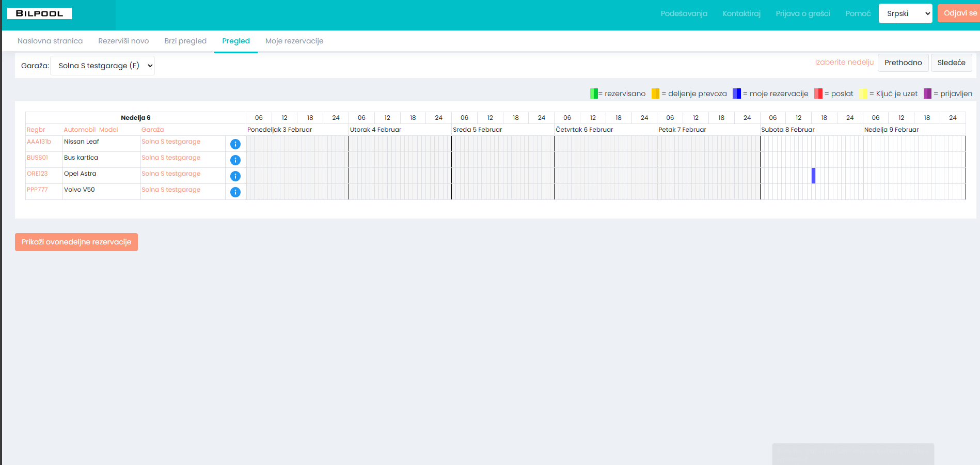Click the Izaberite nedelju link
The height and width of the screenshot is (465, 980).
click(x=844, y=62)
